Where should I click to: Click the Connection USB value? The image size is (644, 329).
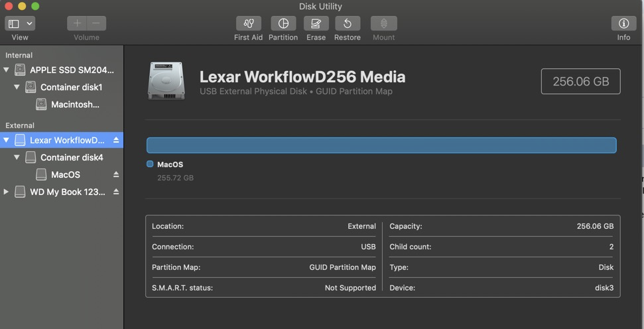point(368,247)
